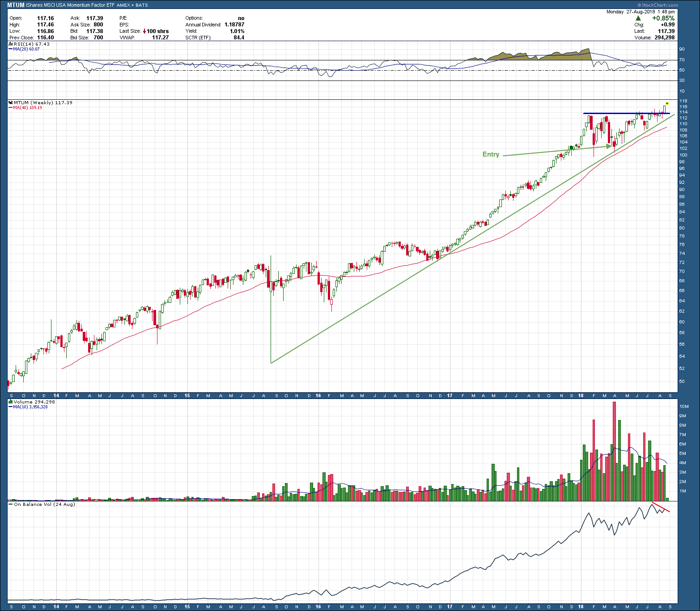Click the On Balance Vol (24 Aug) label

click(44, 504)
